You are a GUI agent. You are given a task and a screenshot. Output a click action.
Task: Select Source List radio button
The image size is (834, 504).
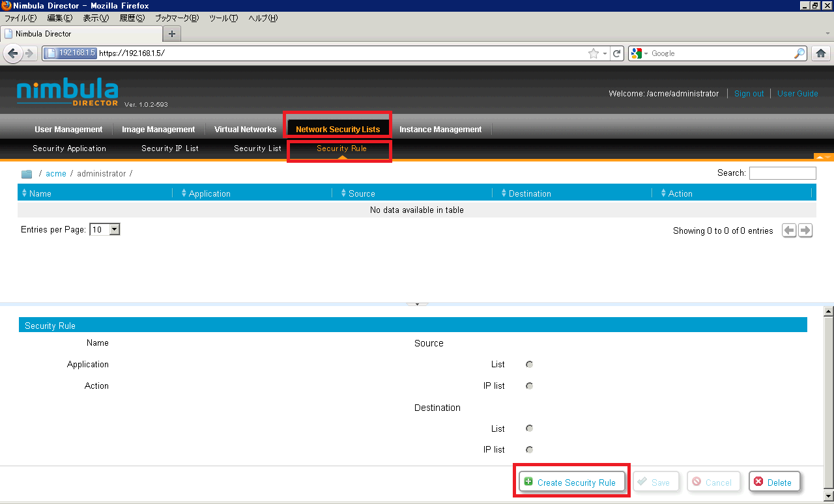(x=529, y=365)
